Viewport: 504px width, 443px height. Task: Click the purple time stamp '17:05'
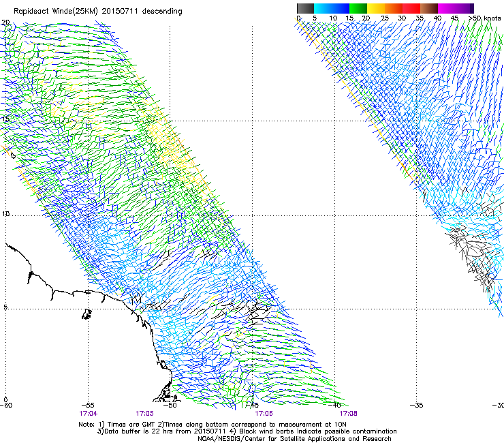(144, 414)
